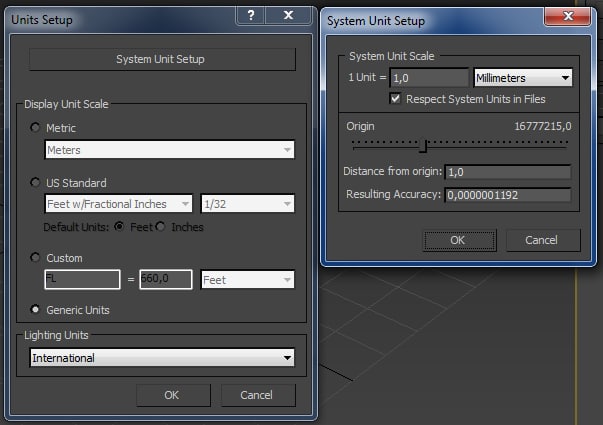Open the 1/32 fraction dropdown
This screenshot has height=425, width=603.
(x=248, y=204)
